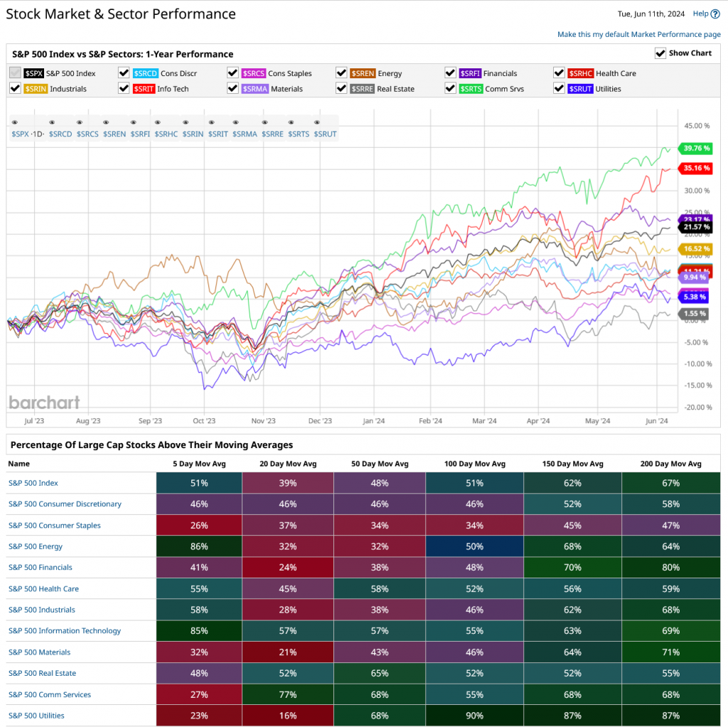The image size is (728, 727).
Task: Uncheck the Utilities sector checkbox
Action: pyautogui.click(x=559, y=88)
